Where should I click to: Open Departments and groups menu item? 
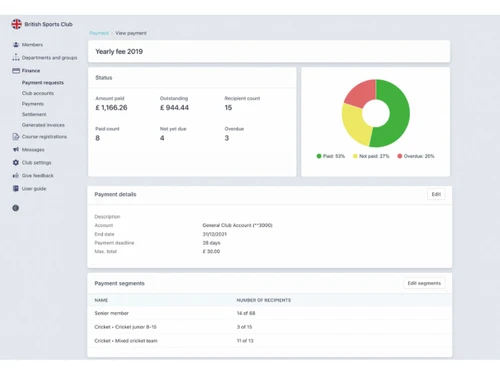49,58
